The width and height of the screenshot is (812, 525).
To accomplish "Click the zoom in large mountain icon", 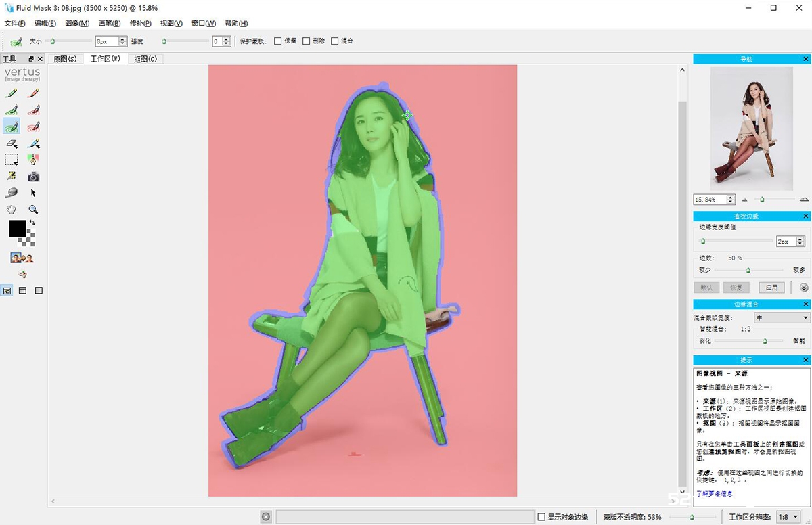I will [x=804, y=200].
